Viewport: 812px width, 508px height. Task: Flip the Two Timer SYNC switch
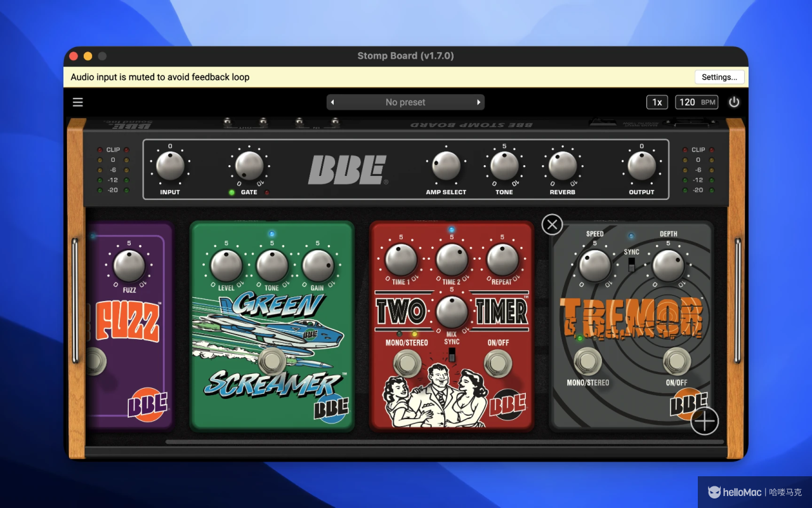coord(452,354)
